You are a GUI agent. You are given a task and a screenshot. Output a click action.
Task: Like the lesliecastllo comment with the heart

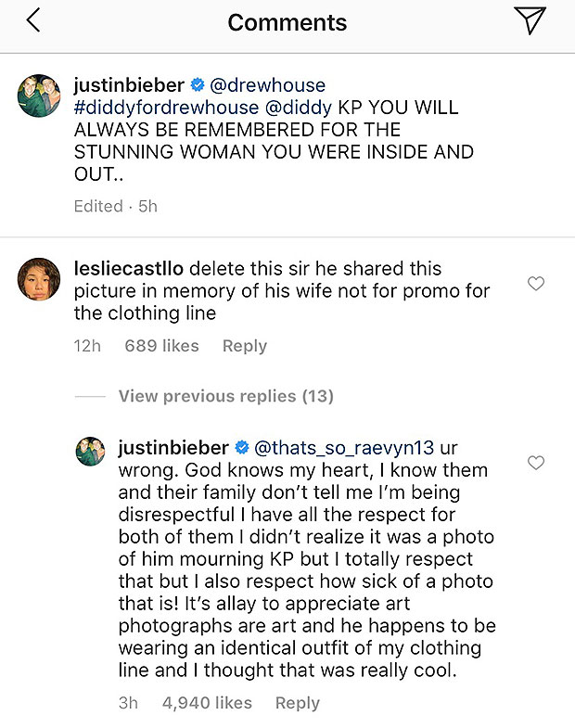point(535,284)
